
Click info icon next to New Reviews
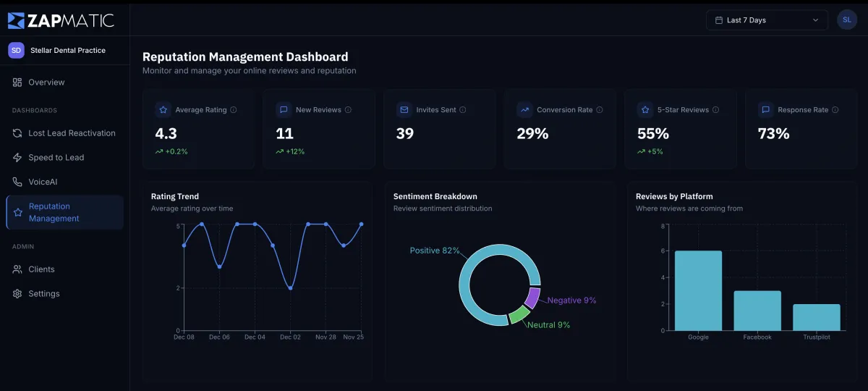tap(348, 110)
